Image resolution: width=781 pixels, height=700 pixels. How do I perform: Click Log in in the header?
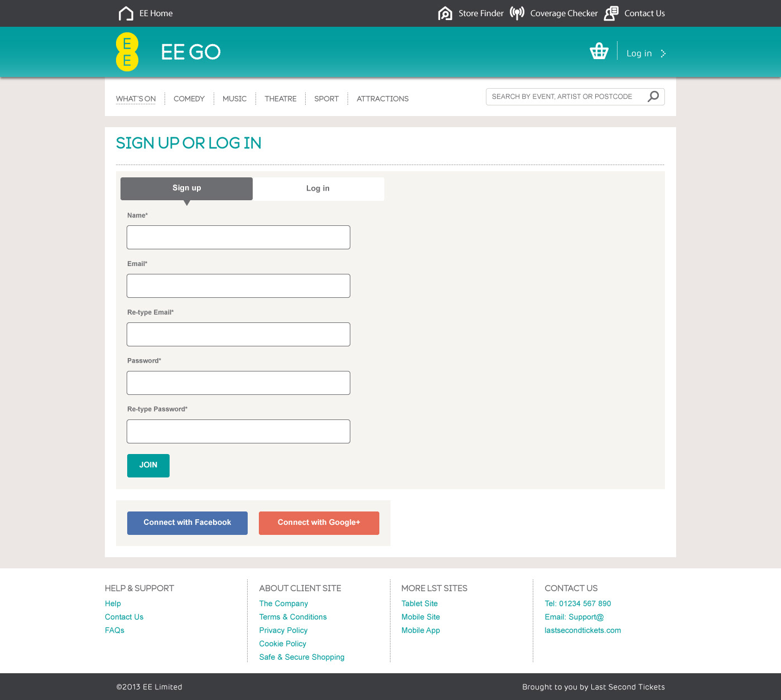tap(639, 54)
